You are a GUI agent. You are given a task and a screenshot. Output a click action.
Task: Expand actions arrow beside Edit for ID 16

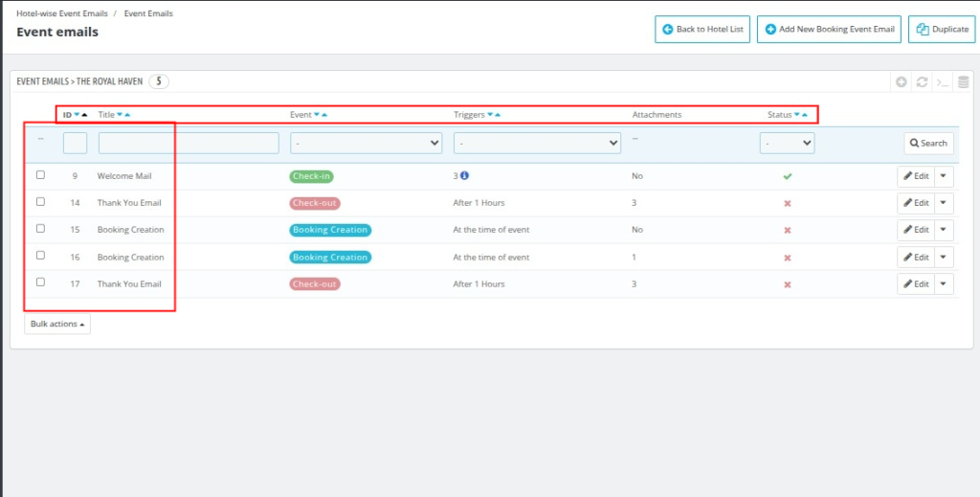click(944, 257)
